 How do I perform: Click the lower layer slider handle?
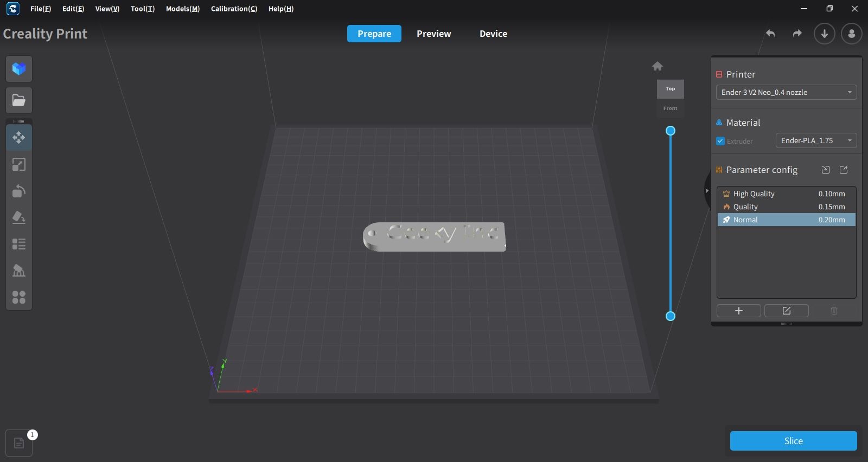(671, 316)
